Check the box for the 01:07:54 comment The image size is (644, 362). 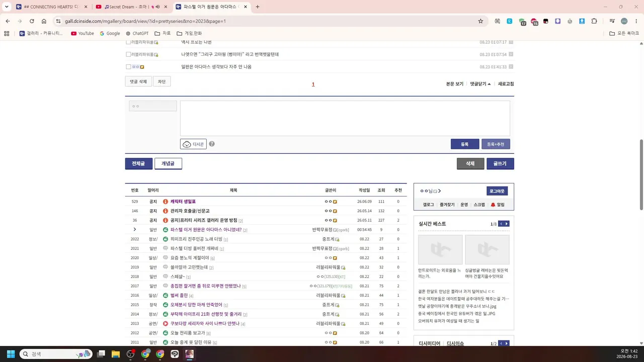[x=128, y=54]
